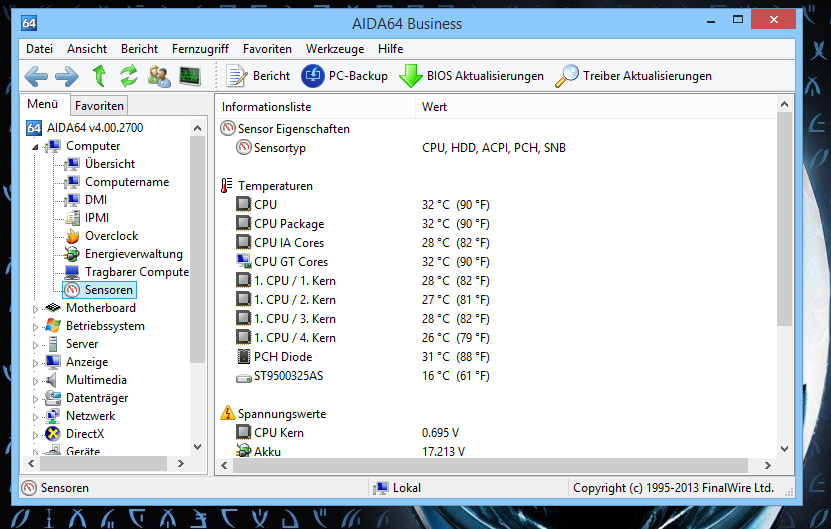Click the DirectX yellow X icon
The width and height of the screenshot is (831, 529).
[x=52, y=434]
